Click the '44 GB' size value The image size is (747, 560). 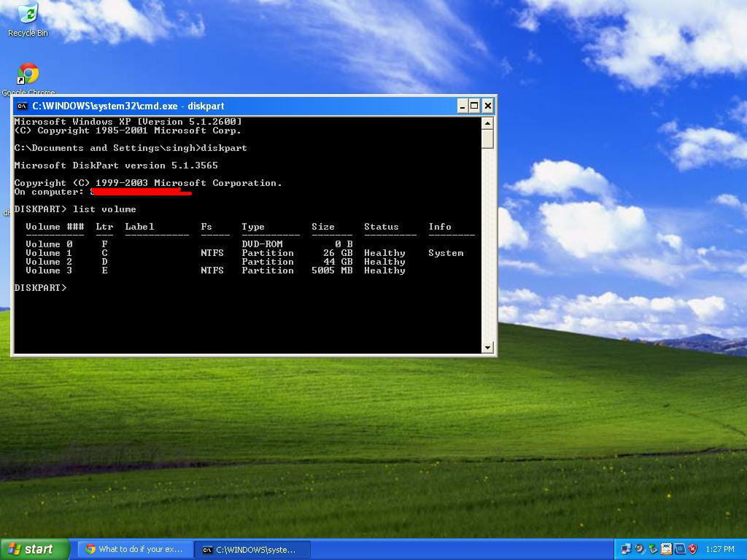tap(338, 262)
